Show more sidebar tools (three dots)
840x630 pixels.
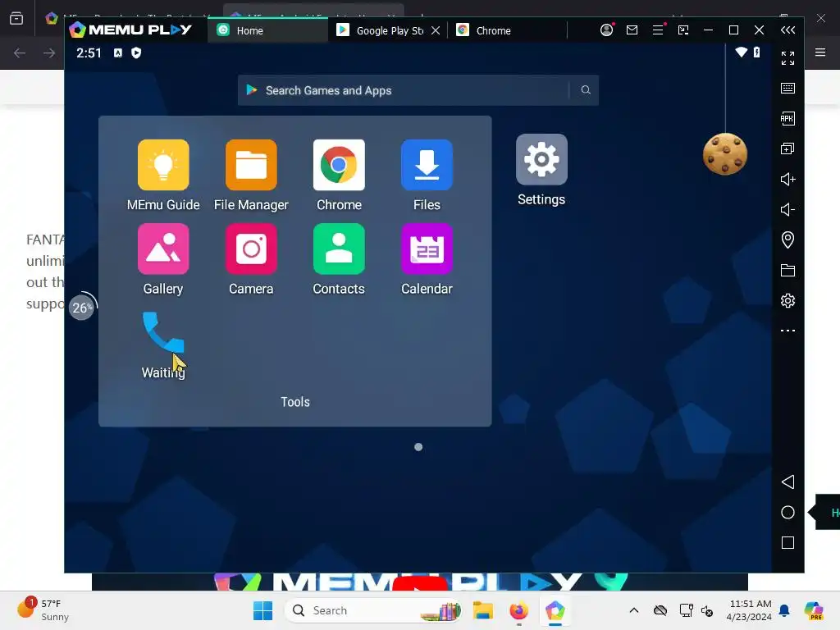[x=787, y=331]
